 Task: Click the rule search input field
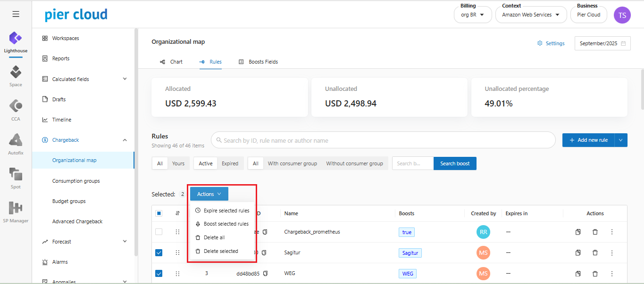383,140
